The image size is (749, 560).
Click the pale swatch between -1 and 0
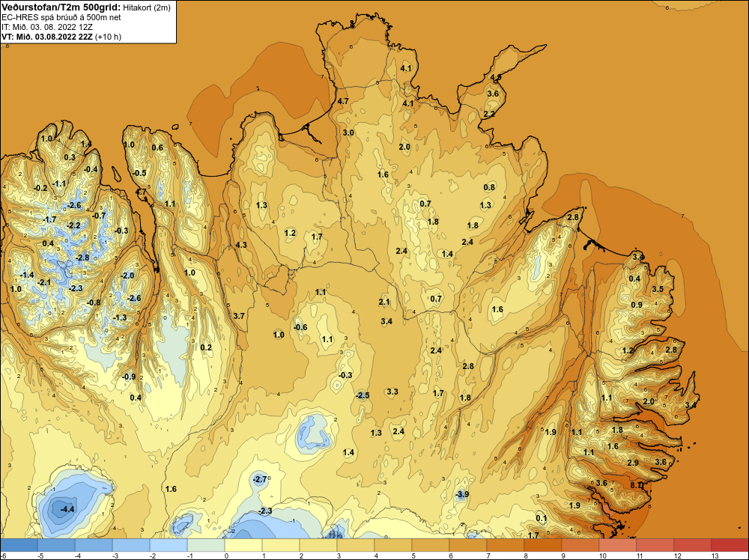(206, 545)
